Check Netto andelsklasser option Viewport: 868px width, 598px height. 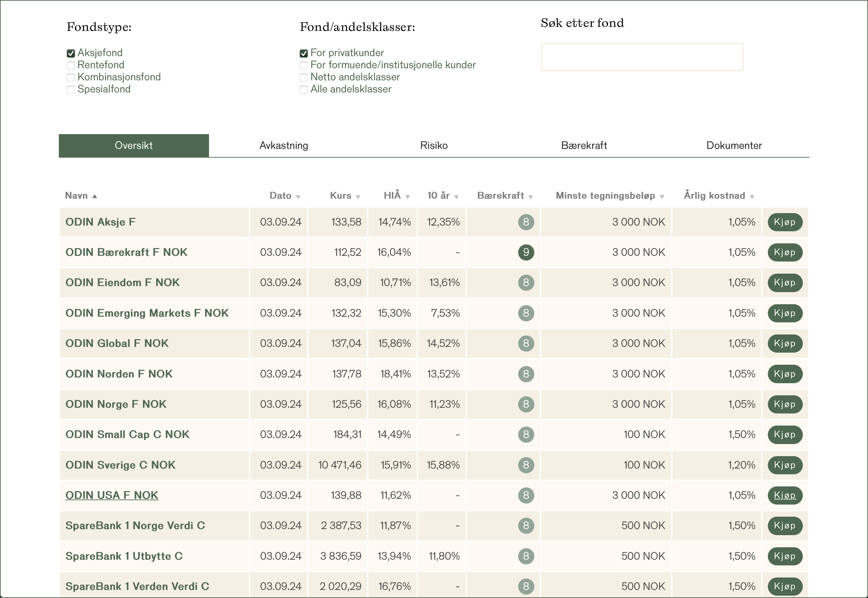click(x=304, y=78)
